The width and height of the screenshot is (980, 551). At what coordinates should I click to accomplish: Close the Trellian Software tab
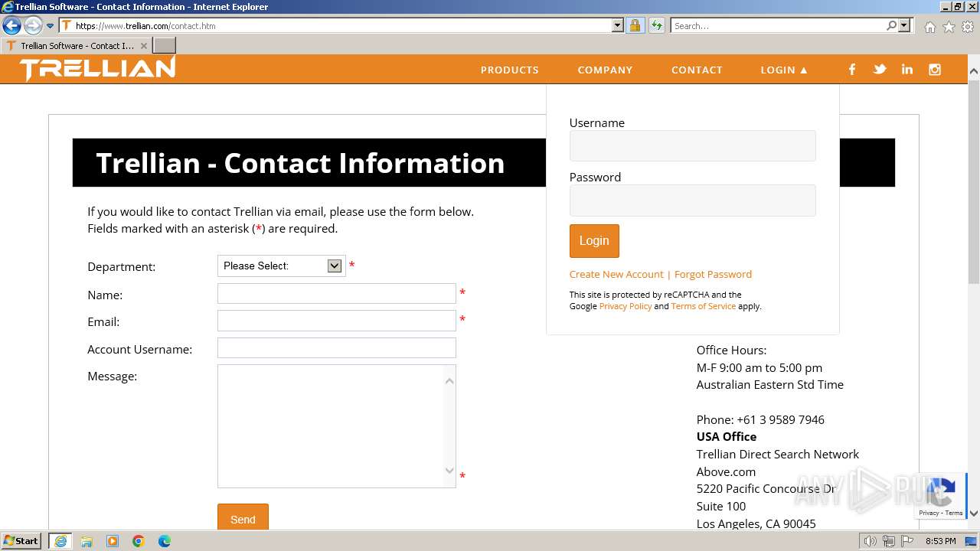click(144, 46)
